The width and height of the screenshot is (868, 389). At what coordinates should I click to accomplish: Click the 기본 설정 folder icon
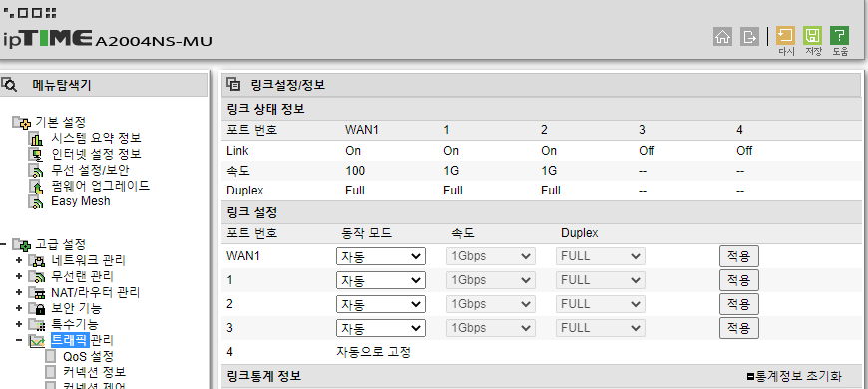23,122
